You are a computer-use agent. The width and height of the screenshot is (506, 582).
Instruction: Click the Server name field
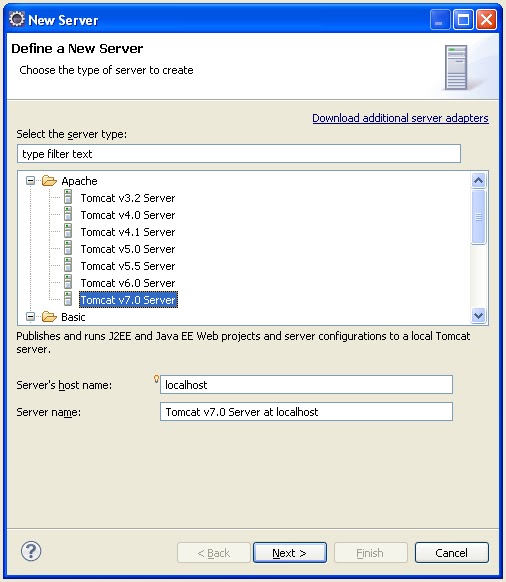tap(306, 412)
